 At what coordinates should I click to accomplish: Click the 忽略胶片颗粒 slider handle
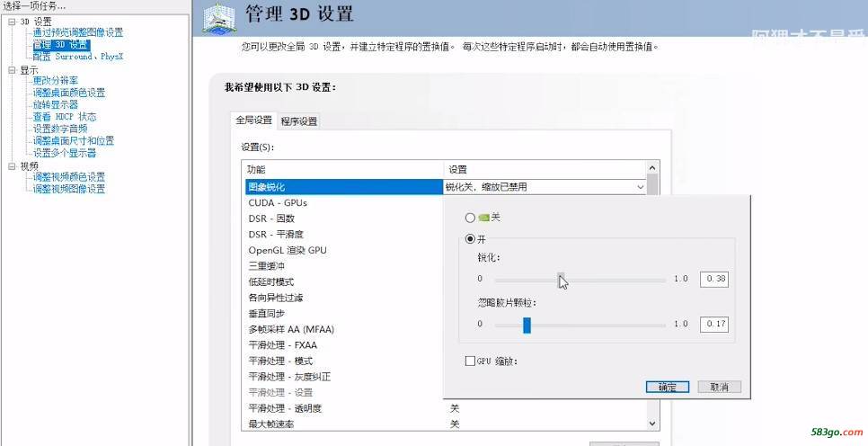click(x=527, y=326)
